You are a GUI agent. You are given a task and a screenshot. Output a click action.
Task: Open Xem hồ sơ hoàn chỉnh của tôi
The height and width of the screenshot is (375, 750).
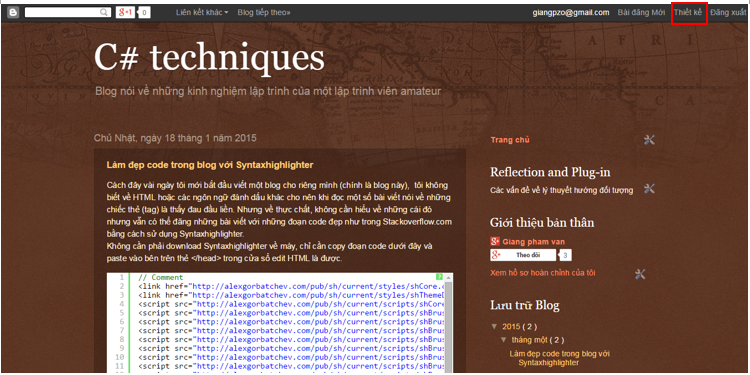[542, 273]
